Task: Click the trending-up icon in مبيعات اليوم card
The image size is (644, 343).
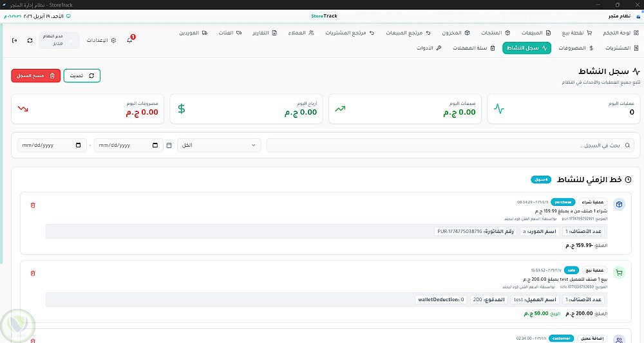Action: (x=340, y=109)
